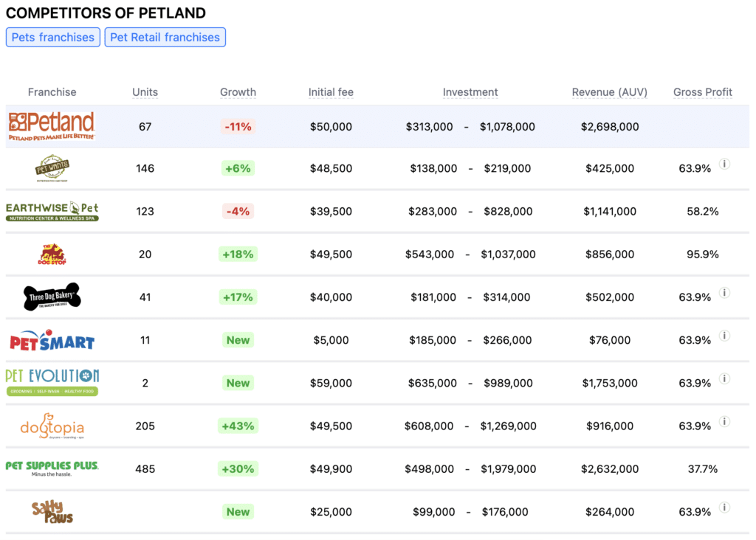
Task: Click the Competitors of Petland heading
Action: point(106,13)
